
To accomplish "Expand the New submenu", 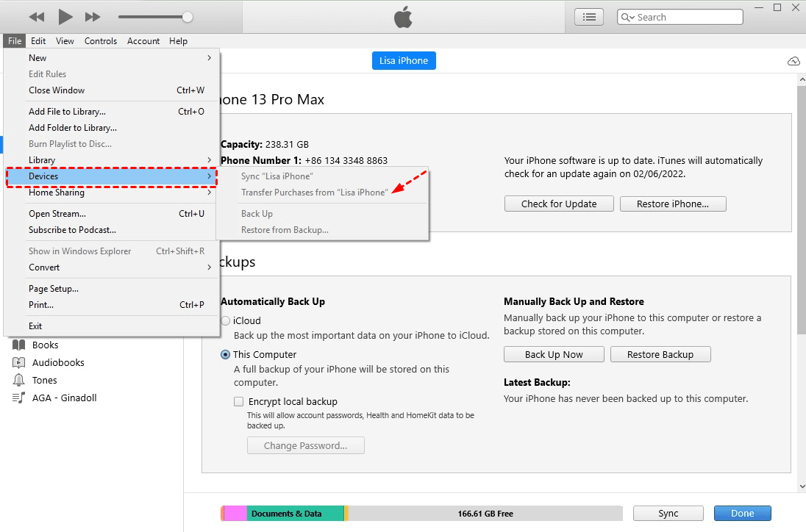I will point(112,58).
